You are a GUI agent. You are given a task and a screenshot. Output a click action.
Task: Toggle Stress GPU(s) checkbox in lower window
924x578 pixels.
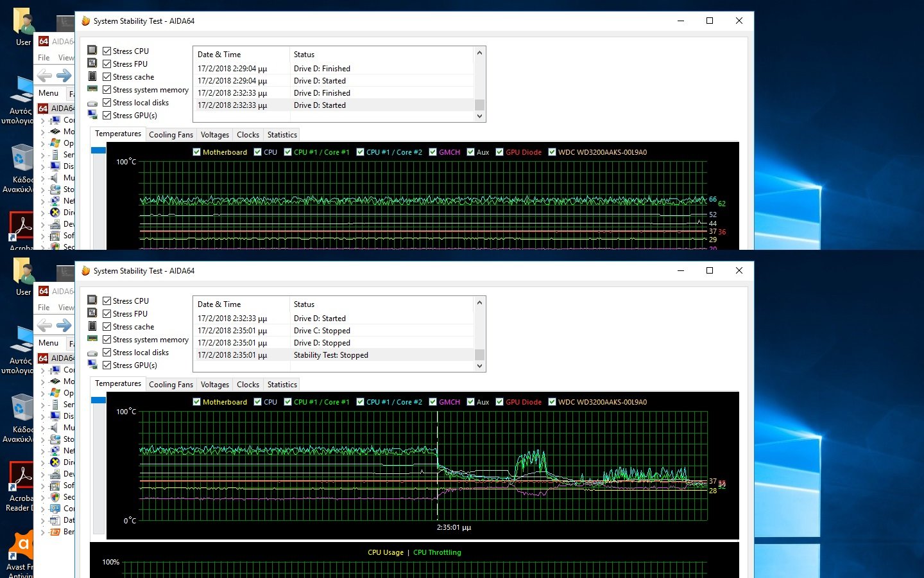pos(107,365)
